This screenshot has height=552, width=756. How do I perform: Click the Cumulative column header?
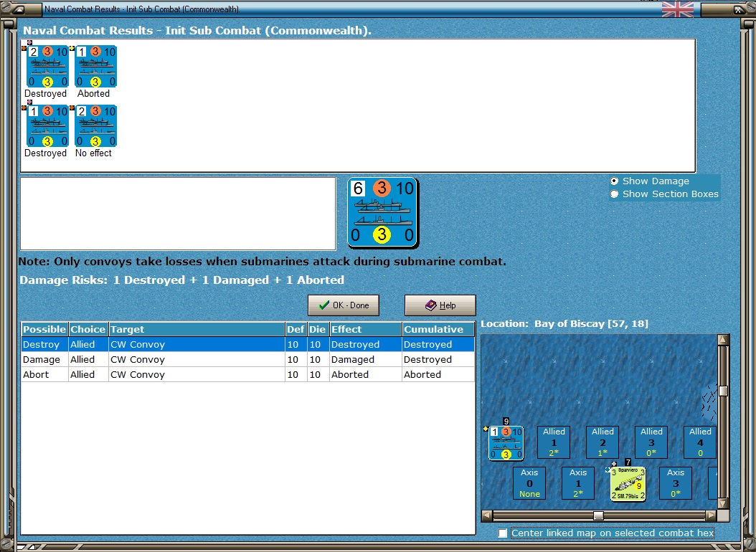click(438, 330)
